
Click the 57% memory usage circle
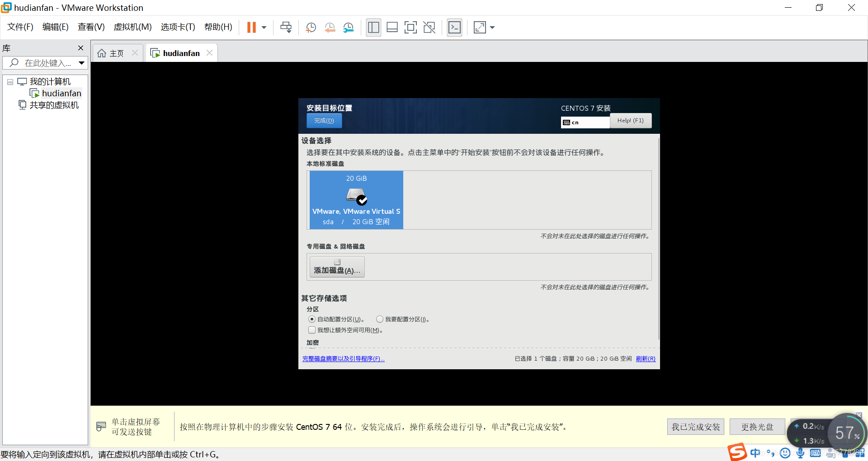(847, 433)
